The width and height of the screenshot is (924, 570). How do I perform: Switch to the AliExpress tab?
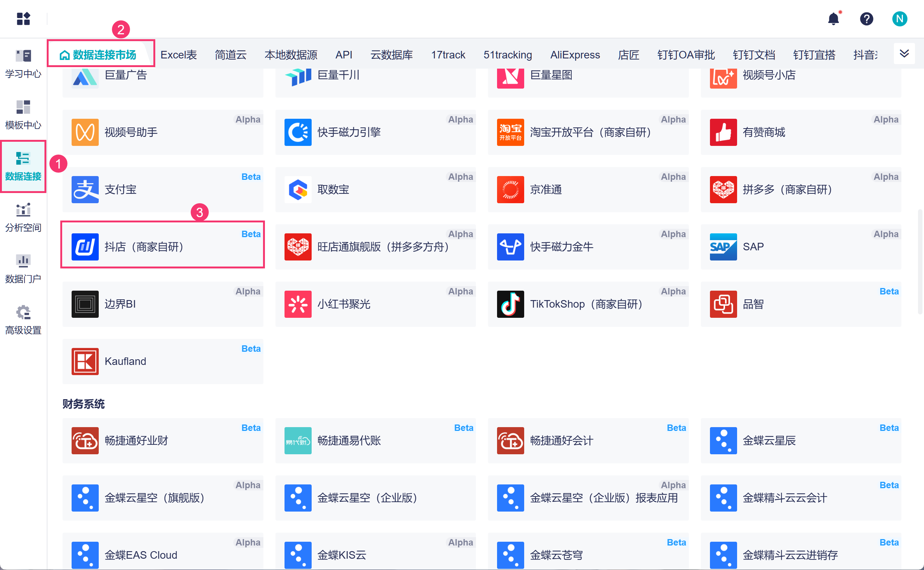[575, 55]
